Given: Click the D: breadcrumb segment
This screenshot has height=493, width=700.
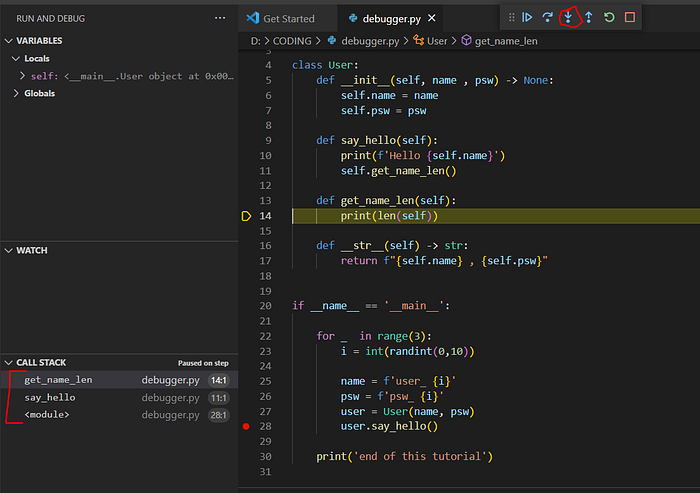Looking at the screenshot, I should [255, 41].
